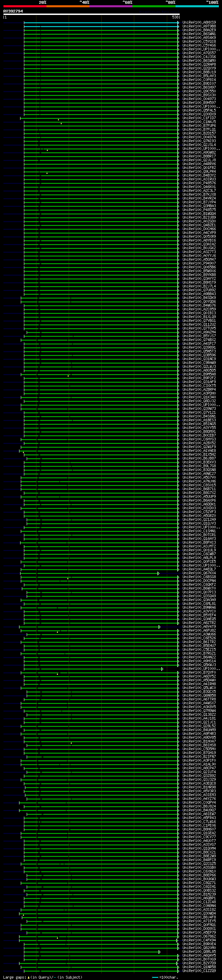Select the UniRef100_Q30WD4 label
The width and height of the screenshot is (222, 980).
199,913
